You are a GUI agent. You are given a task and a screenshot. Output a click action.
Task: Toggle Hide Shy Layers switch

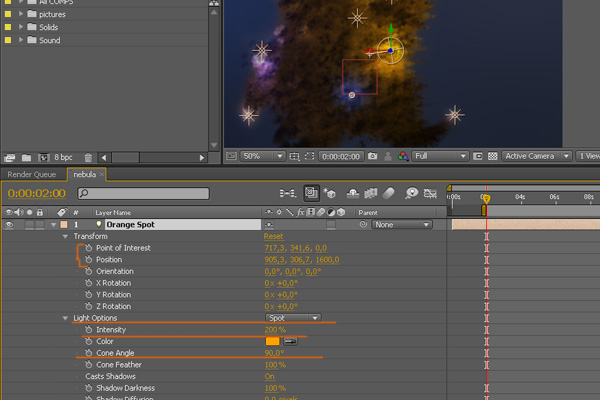(x=352, y=193)
